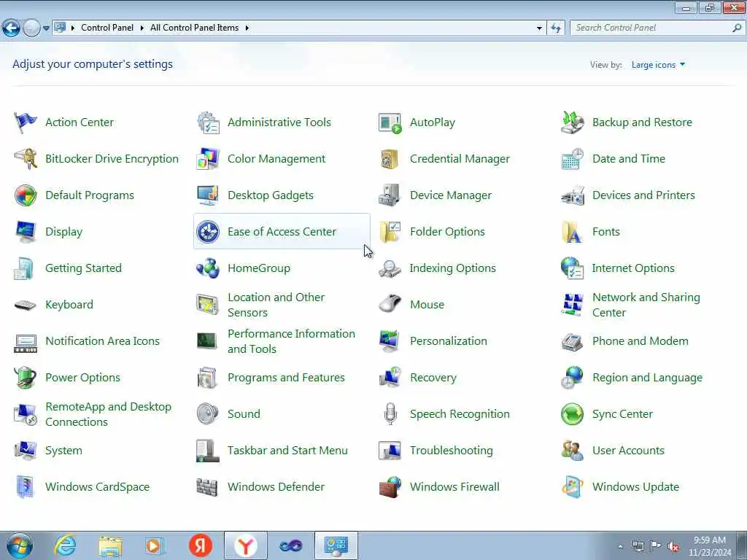This screenshot has width=747, height=560.
Task: Open the Keyboard icon
Action: point(26,305)
